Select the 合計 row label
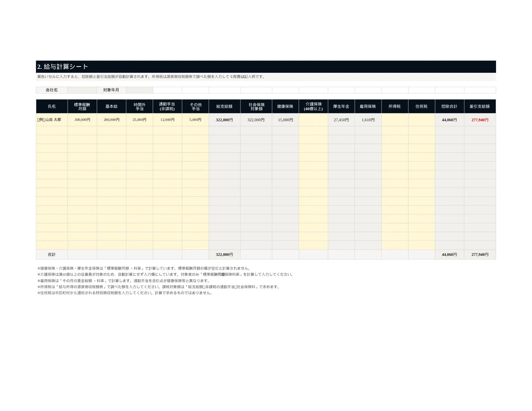The image size is (532, 411). tap(52, 255)
